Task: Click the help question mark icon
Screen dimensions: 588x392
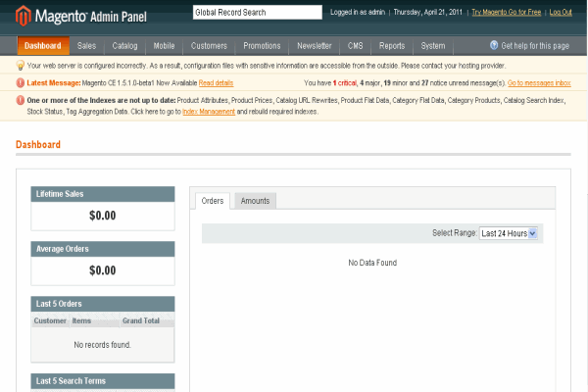Action: (494, 45)
